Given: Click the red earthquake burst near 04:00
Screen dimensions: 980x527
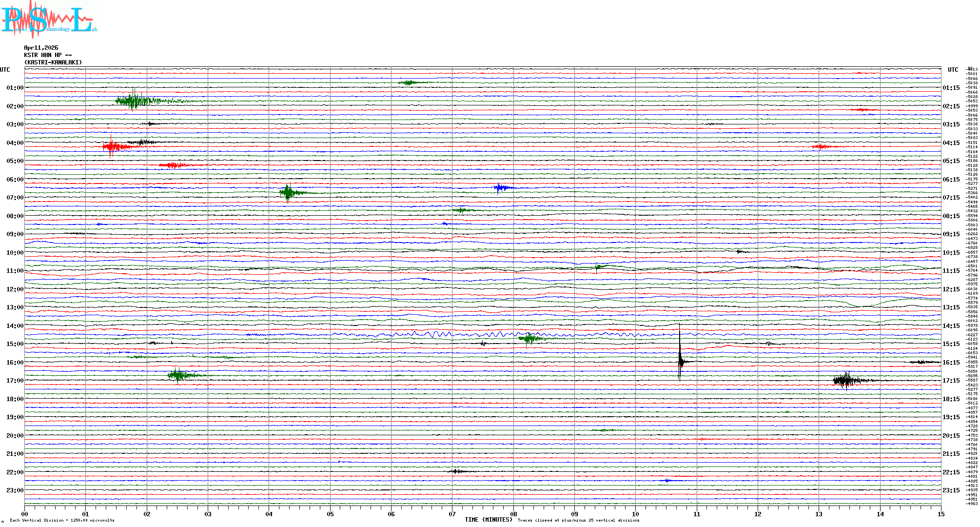Looking at the screenshot, I should coord(112,146).
